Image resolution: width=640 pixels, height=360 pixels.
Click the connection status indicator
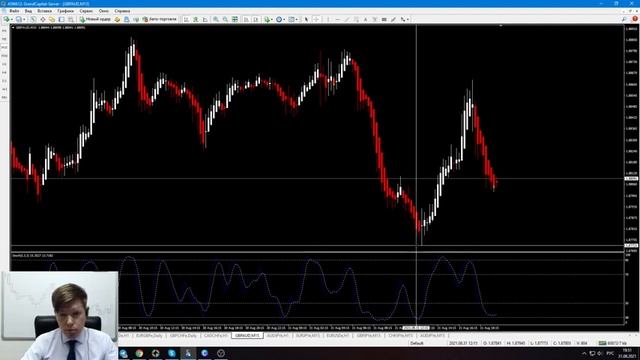point(612,343)
